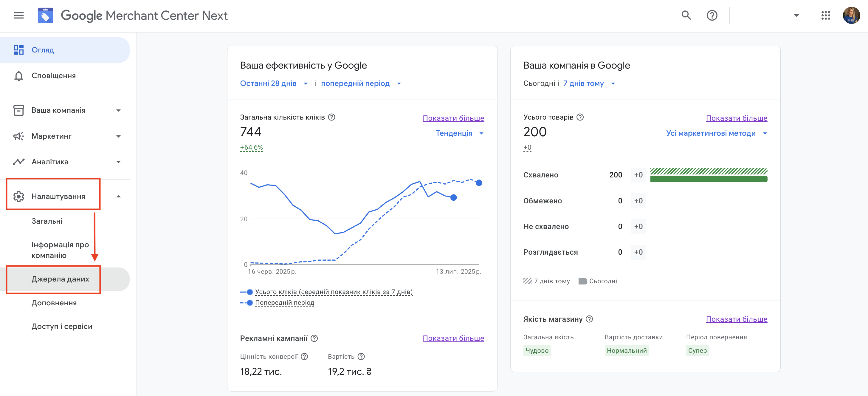Click the store icon next to Ваша компанія
The height and width of the screenshot is (396, 868).
click(18, 110)
